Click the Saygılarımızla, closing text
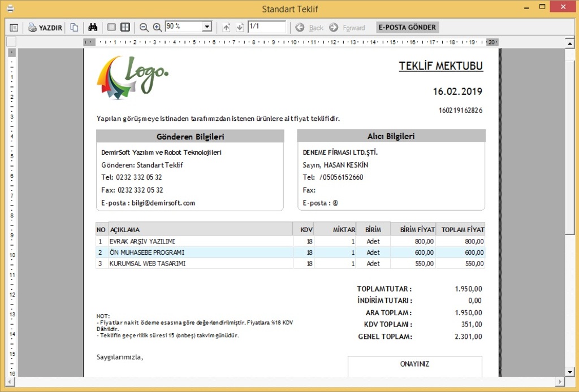 pyautogui.click(x=120, y=357)
